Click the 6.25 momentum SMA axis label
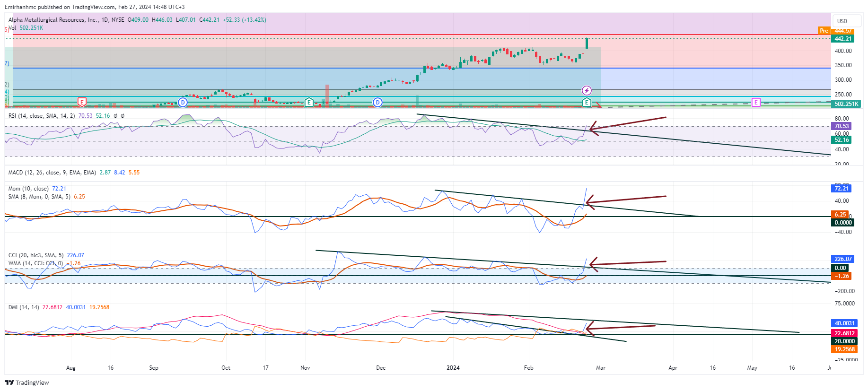This screenshot has height=391, width=868. click(x=840, y=215)
